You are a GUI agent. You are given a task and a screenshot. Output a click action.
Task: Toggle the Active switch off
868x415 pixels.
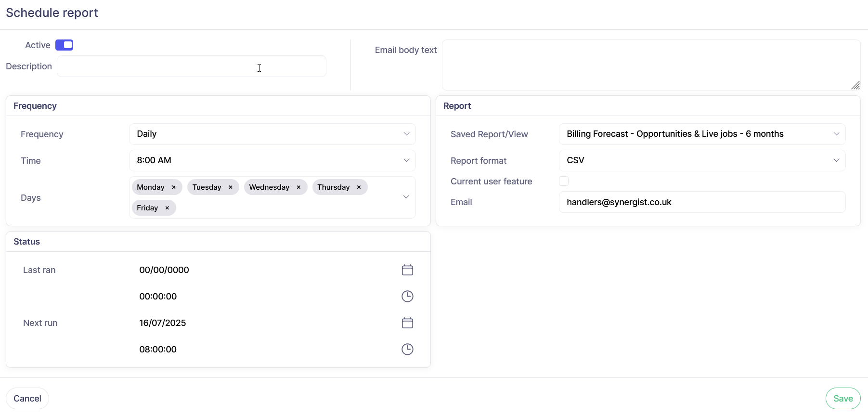pyautogui.click(x=64, y=45)
